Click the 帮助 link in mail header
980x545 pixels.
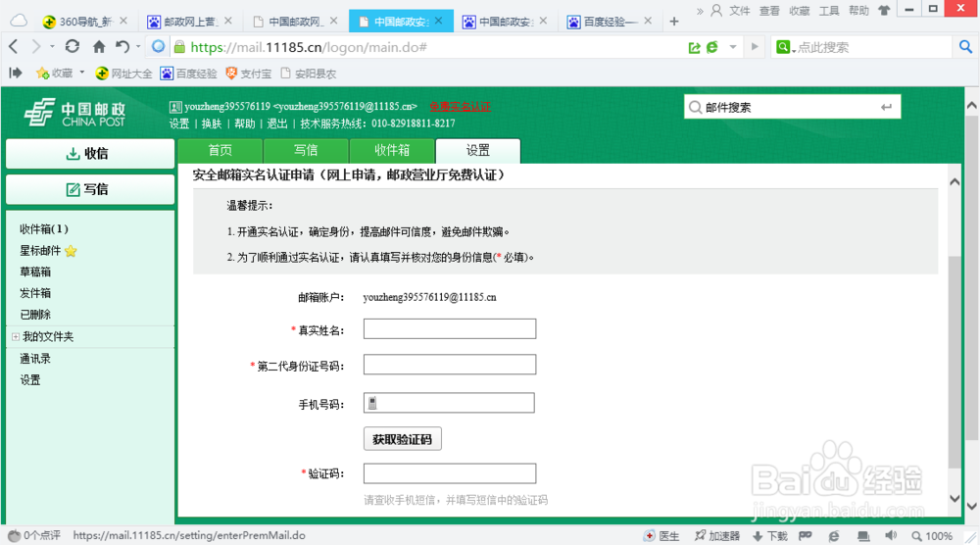pos(244,124)
